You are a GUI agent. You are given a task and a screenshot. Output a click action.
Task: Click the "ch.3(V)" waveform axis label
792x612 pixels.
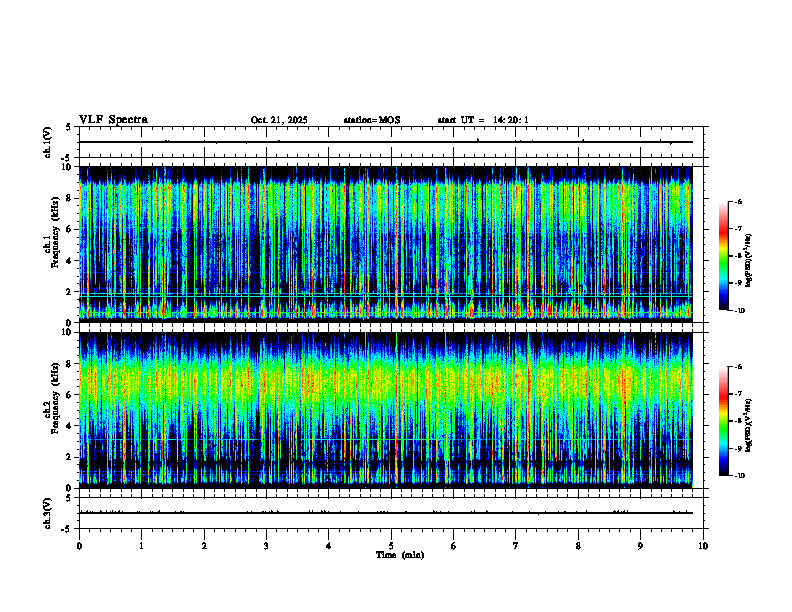[x=47, y=513]
